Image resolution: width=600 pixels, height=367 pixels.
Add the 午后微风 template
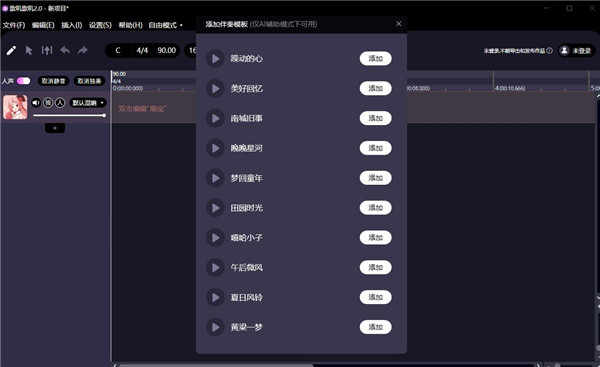(375, 267)
